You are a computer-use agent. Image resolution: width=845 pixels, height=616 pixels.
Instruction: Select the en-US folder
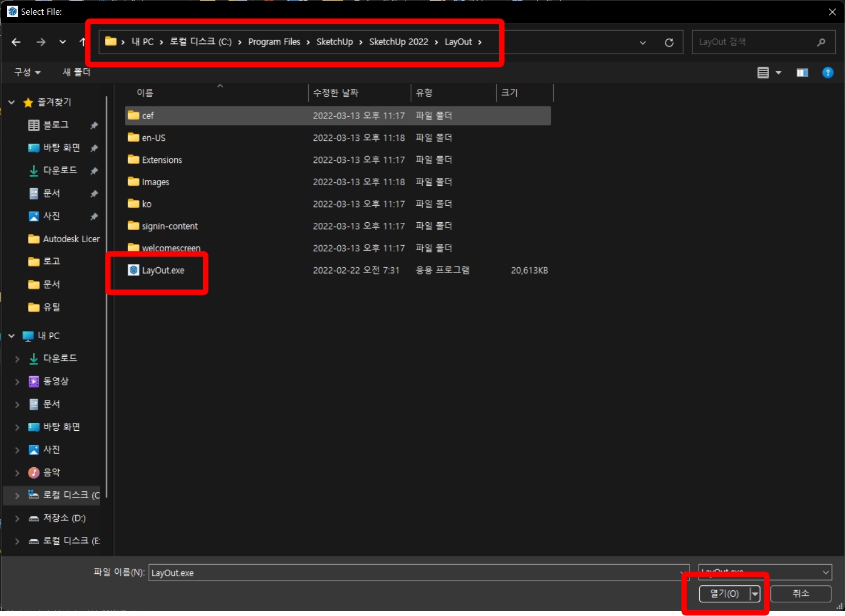[x=338, y=138]
